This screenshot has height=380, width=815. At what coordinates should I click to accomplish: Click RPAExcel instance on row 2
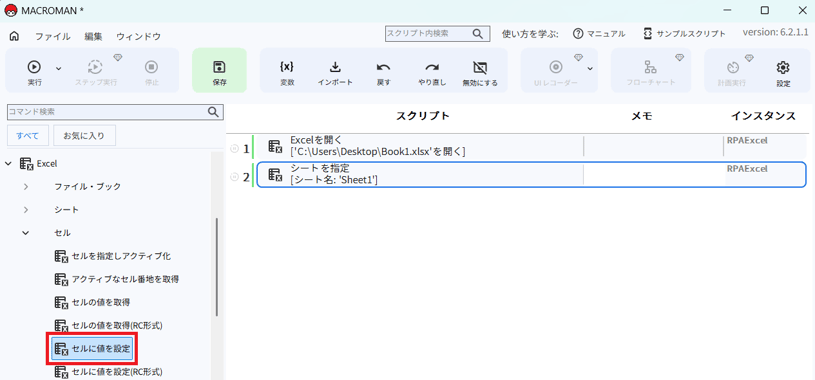coord(747,168)
